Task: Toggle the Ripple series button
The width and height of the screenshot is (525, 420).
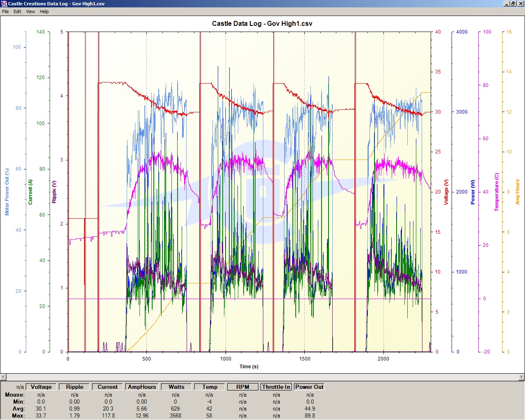Action: (75, 387)
